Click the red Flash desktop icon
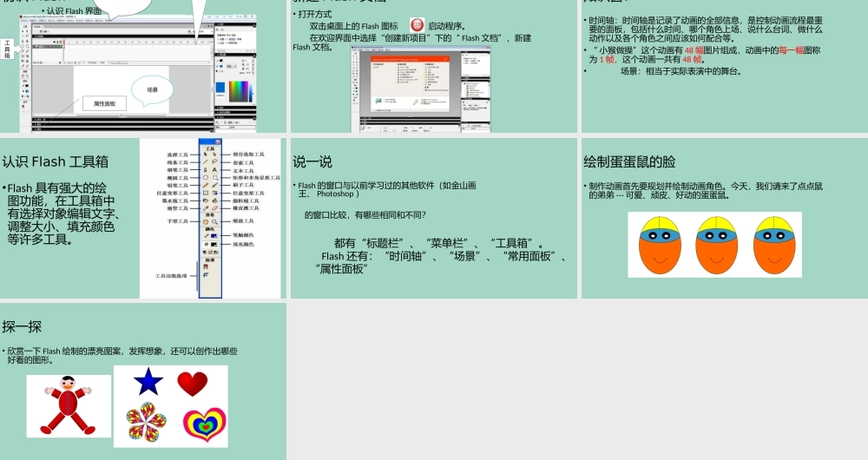The height and width of the screenshot is (460, 868). pyautogui.click(x=417, y=25)
